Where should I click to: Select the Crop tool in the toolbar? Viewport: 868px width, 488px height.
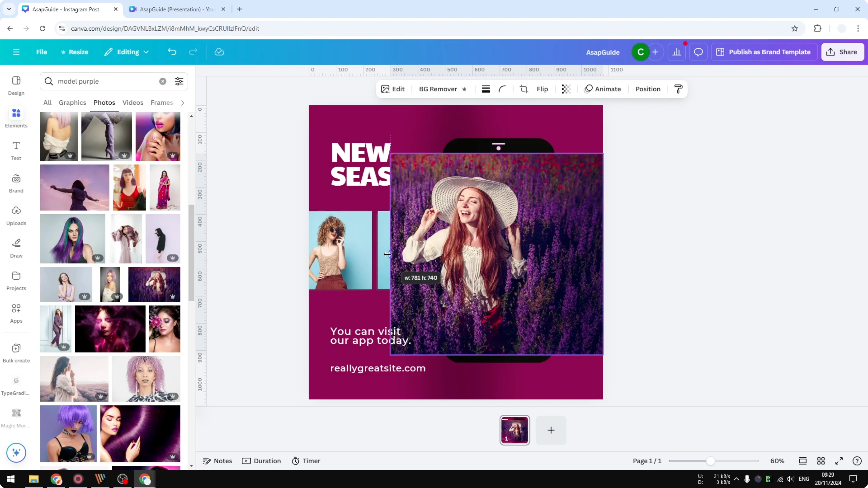click(524, 89)
